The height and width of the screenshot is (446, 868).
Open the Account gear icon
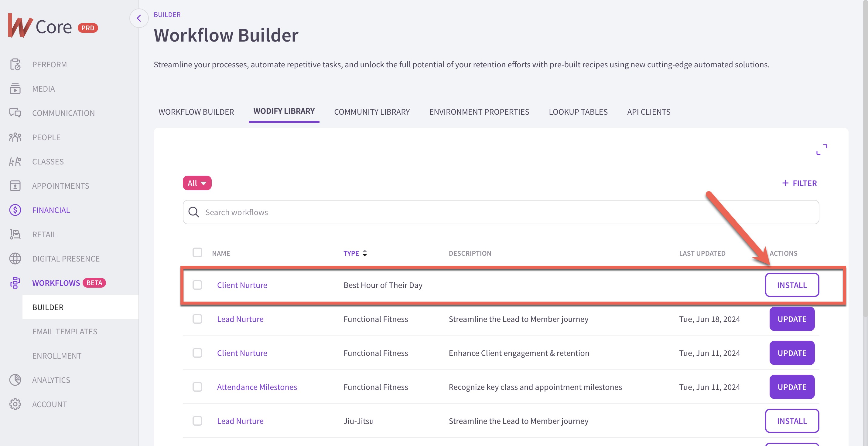[15, 404]
